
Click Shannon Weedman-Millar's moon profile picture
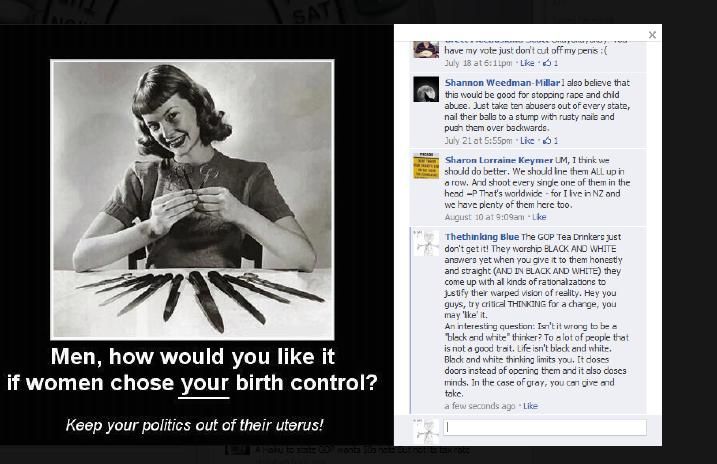[x=426, y=89]
